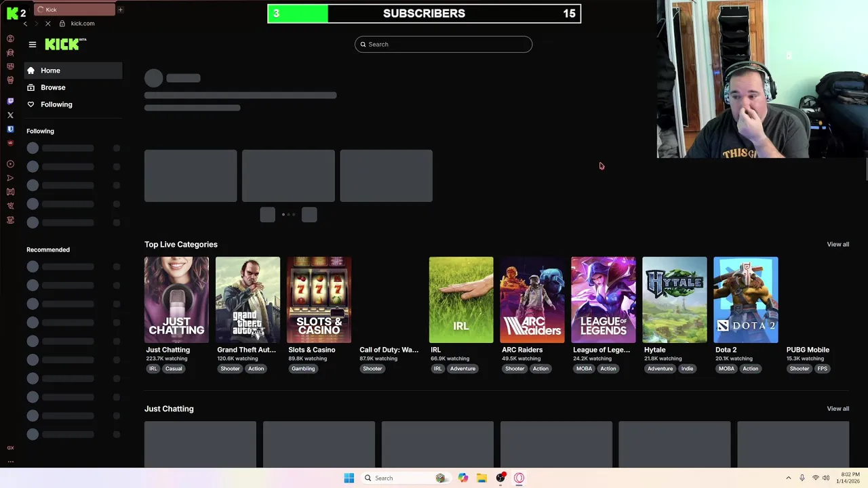Open X (Twitter) in the browser sidebar
The width and height of the screenshot is (868, 488).
(x=10, y=115)
